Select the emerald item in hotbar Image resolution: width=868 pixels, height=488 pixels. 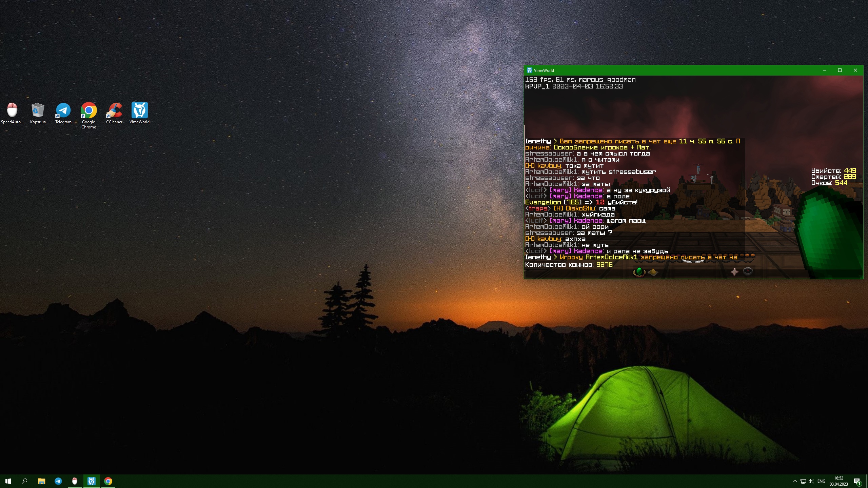pyautogui.click(x=639, y=272)
